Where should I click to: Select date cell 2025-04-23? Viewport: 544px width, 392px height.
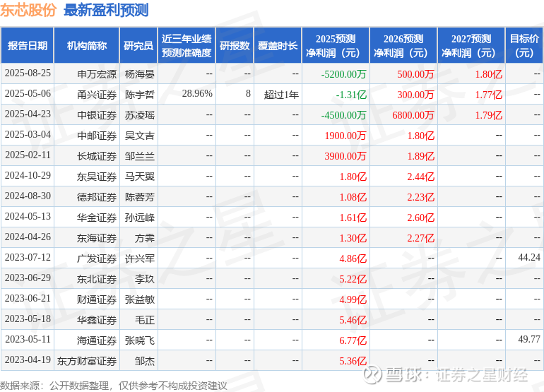(x=28, y=114)
